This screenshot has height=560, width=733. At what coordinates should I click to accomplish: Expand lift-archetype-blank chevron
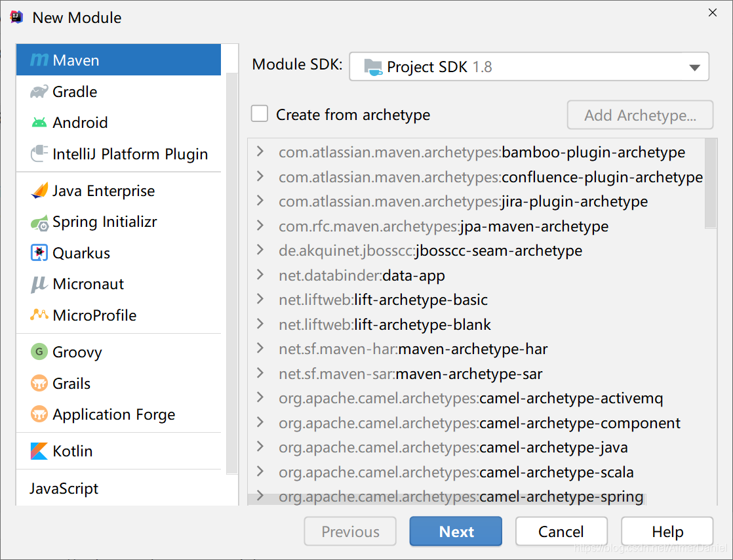[260, 323]
